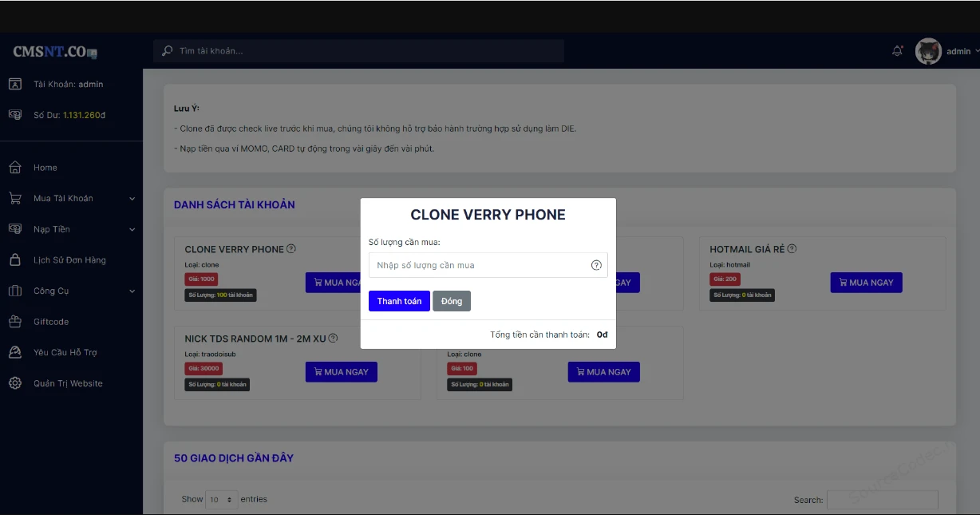Image resolution: width=980 pixels, height=515 pixels.
Task: Click the CMSNT.CO logo
Action: point(54,52)
